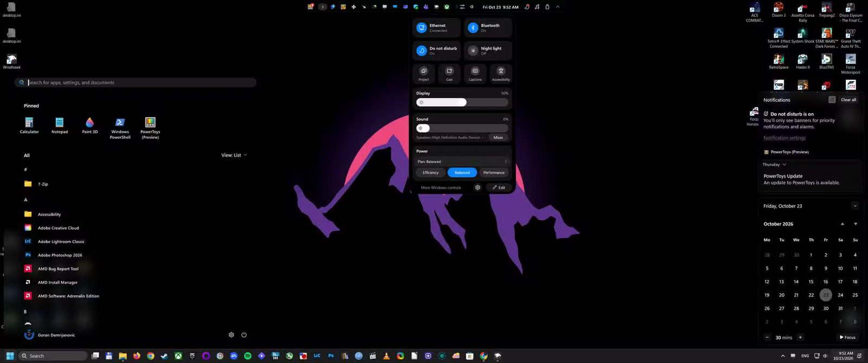The width and height of the screenshot is (868, 363).
Task: Expand Plan: Balanced power options
Action: [462, 161]
